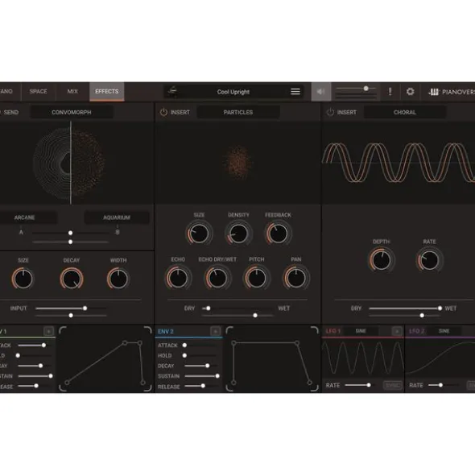Click the ENV 2 Attack slider handle
Screen dimensions: 475x476
pyautogui.click(x=184, y=346)
